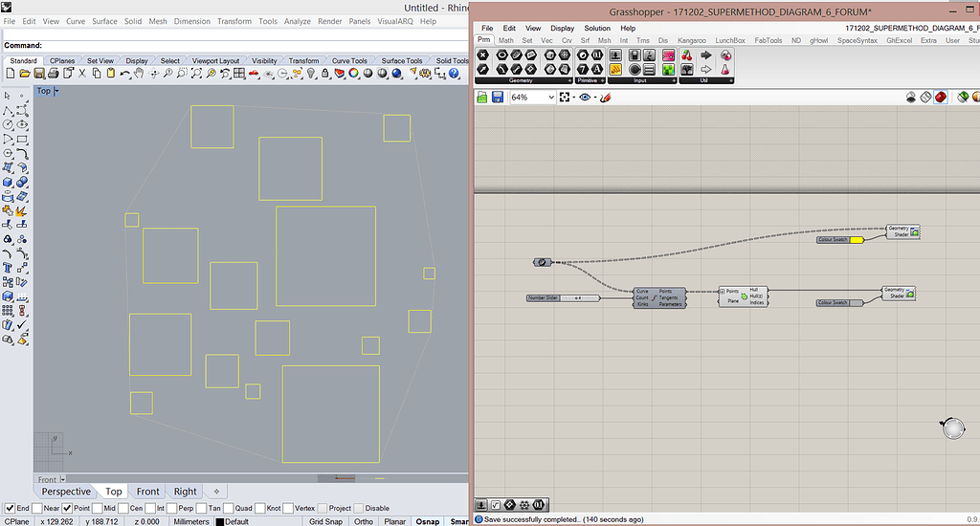Toggle the Knot osnap checkbox
Viewport: 980px width, 526px height.
(x=260, y=509)
